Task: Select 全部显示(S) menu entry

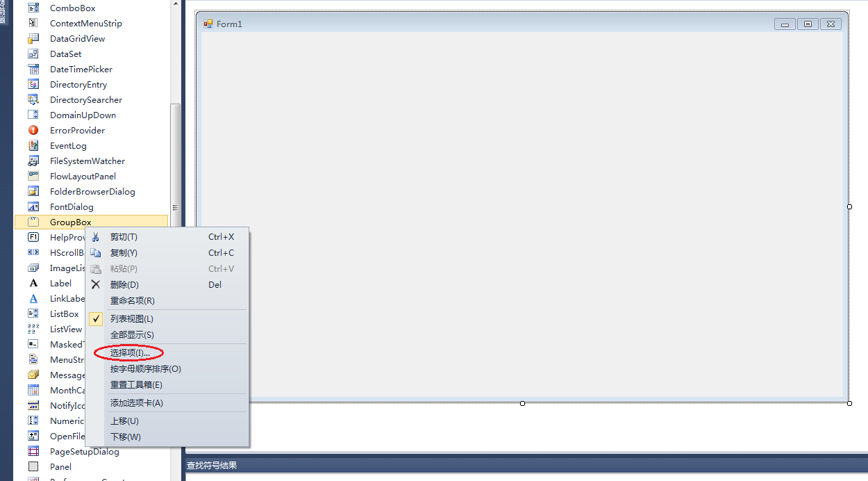Action: pyautogui.click(x=167, y=335)
